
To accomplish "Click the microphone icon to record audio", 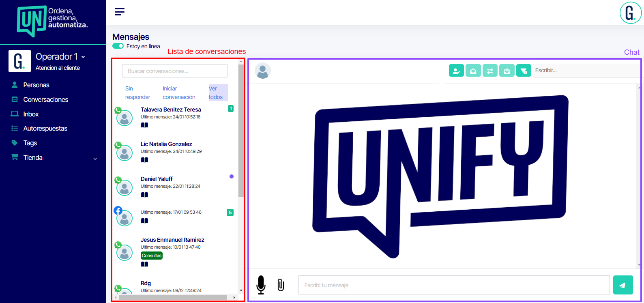I will coord(261,285).
